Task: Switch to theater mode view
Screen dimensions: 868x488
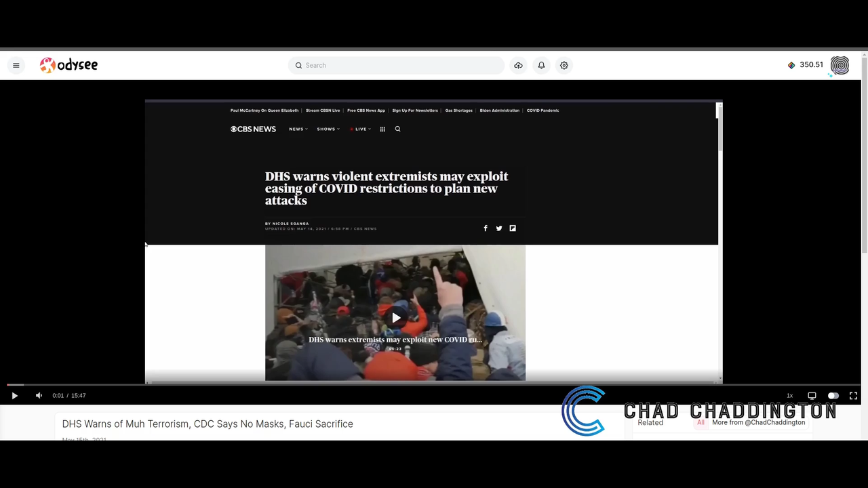Action: [x=812, y=396]
